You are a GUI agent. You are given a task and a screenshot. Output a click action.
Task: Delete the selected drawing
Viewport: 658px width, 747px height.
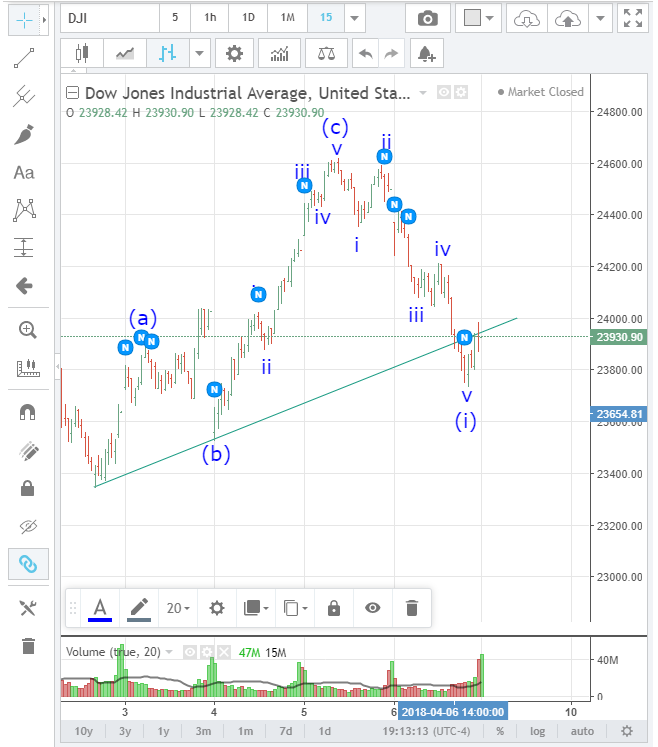[412, 608]
